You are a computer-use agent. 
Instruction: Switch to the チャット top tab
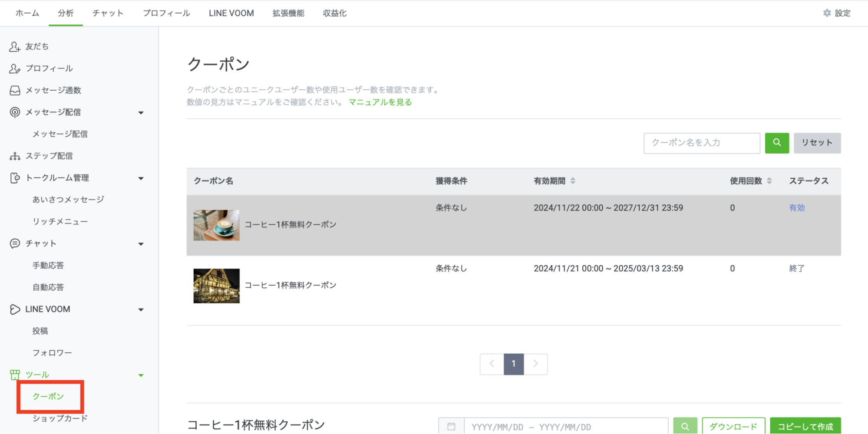(x=108, y=13)
